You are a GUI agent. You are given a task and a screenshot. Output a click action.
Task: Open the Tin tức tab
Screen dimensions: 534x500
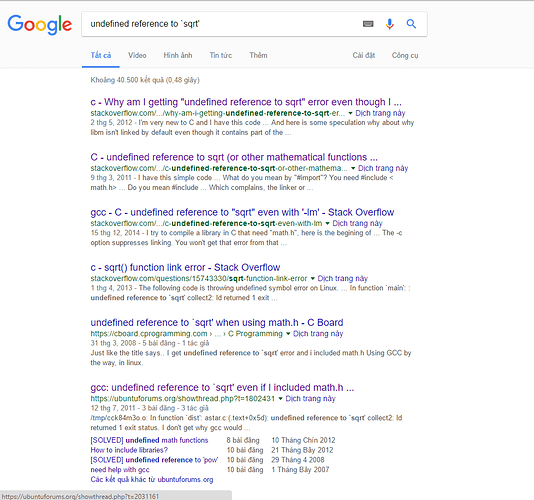point(221,56)
